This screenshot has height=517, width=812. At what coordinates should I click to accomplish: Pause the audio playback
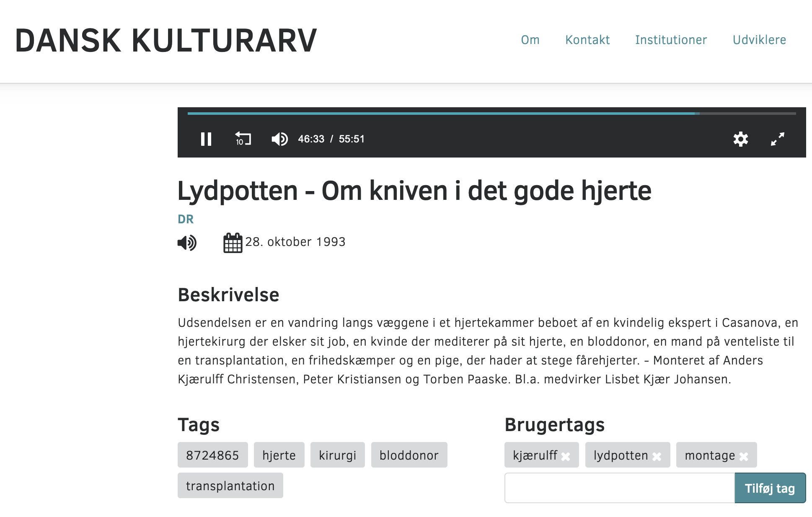[x=206, y=139]
